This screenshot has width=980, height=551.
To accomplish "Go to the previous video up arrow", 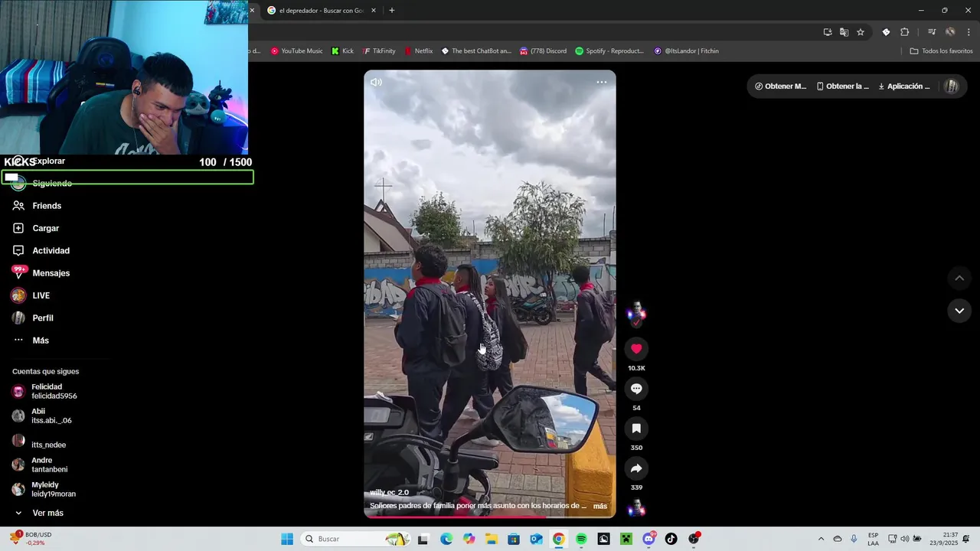I will tap(959, 278).
